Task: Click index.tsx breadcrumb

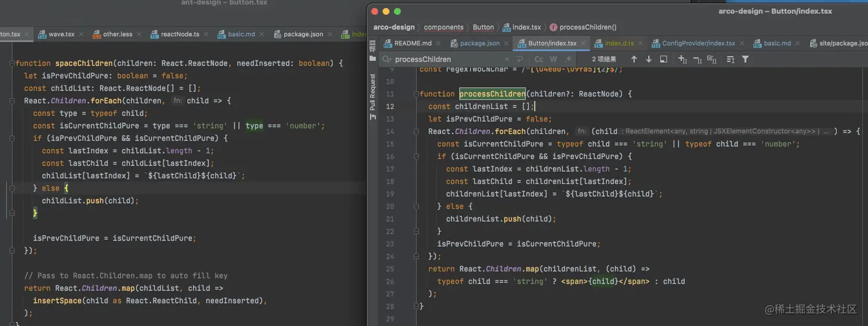Action: coord(522,27)
